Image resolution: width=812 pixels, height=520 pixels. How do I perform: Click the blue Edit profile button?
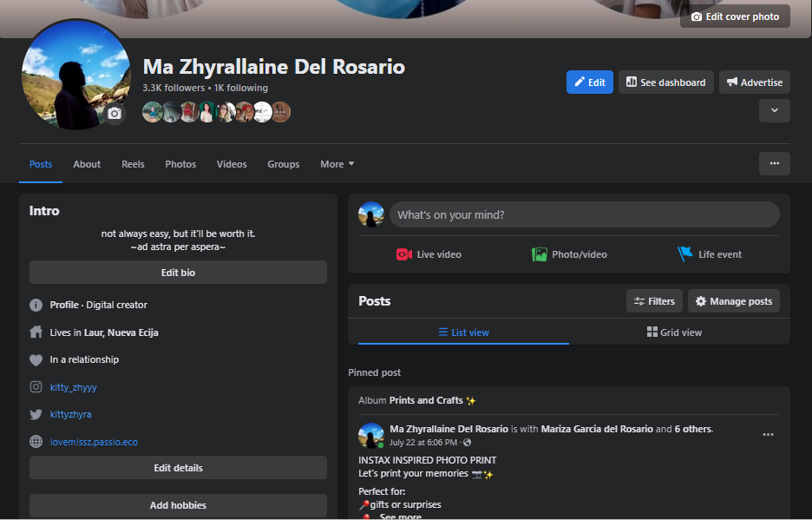click(x=589, y=82)
